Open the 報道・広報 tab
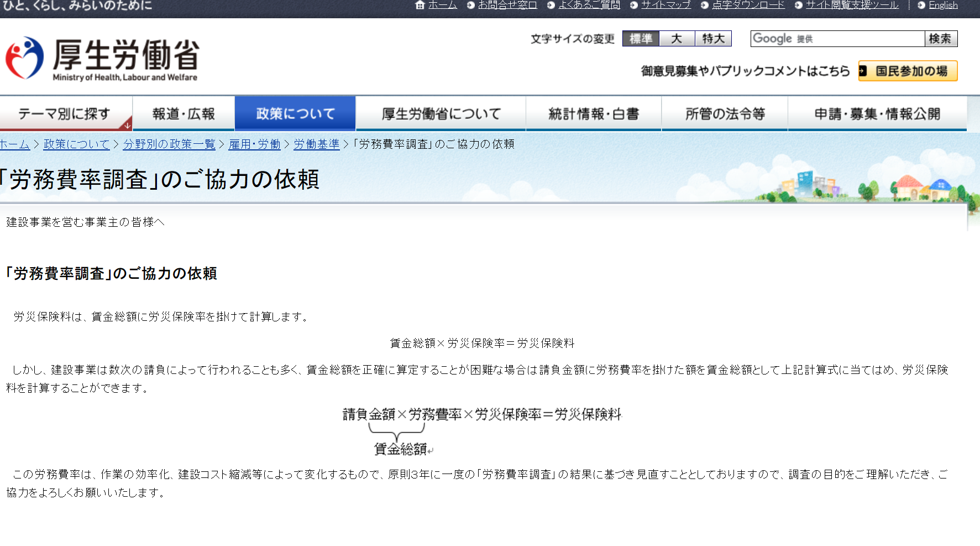The height and width of the screenshot is (546, 980). tap(184, 114)
